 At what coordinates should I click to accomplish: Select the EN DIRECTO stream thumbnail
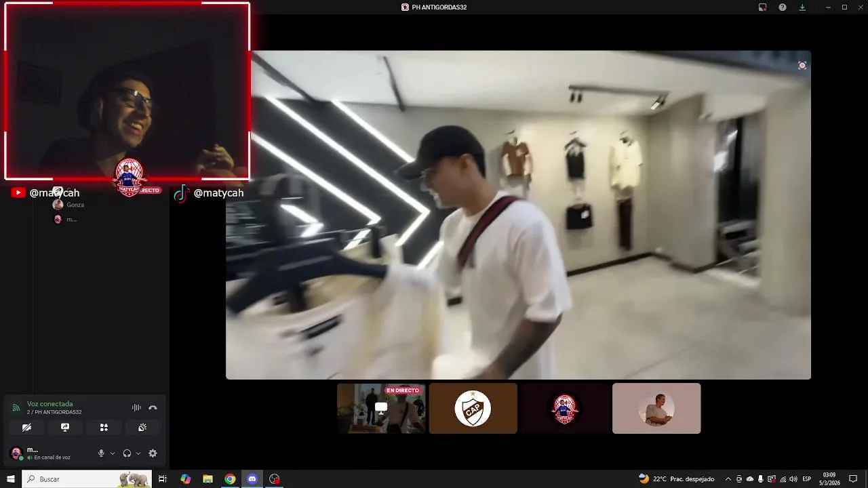tap(382, 408)
